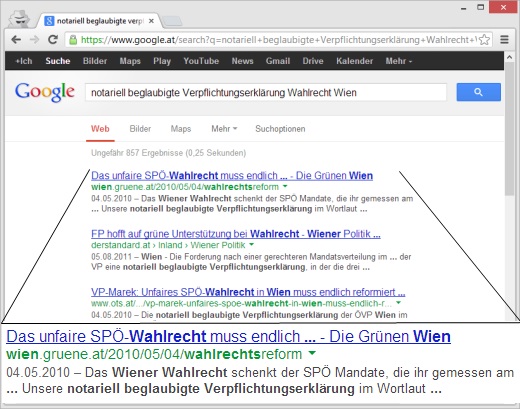Open the Chrome hamburger menu

pos(504,40)
